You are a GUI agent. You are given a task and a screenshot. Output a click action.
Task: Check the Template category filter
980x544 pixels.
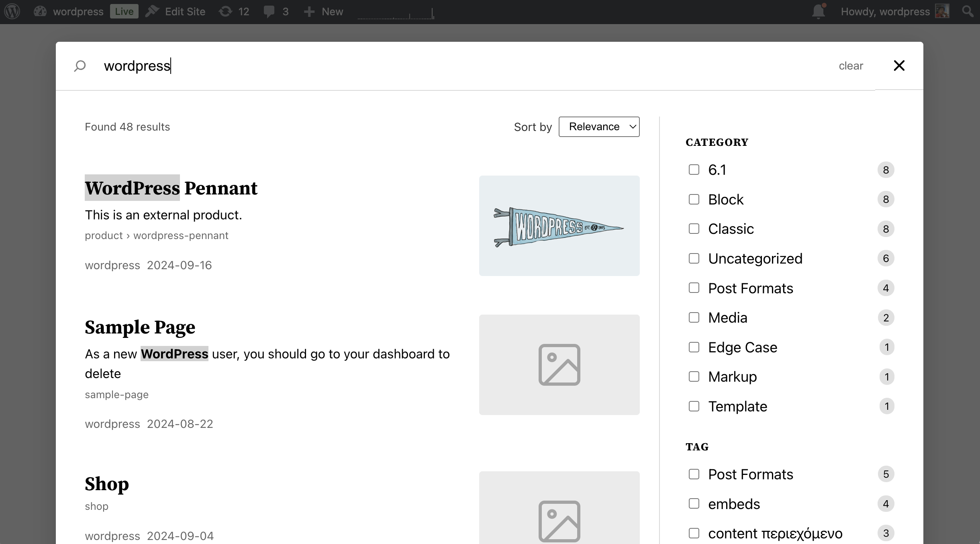tap(694, 406)
